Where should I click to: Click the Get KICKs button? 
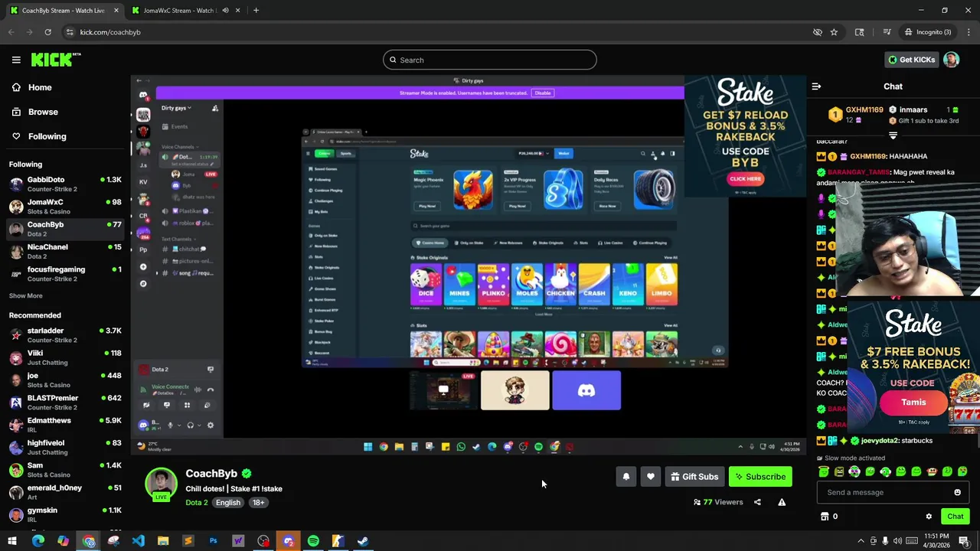(x=911, y=60)
